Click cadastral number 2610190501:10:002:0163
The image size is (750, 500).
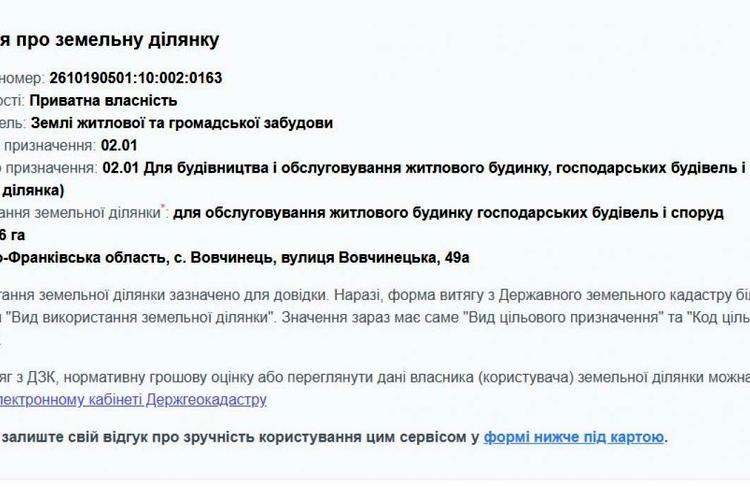[x=136, y=78]
